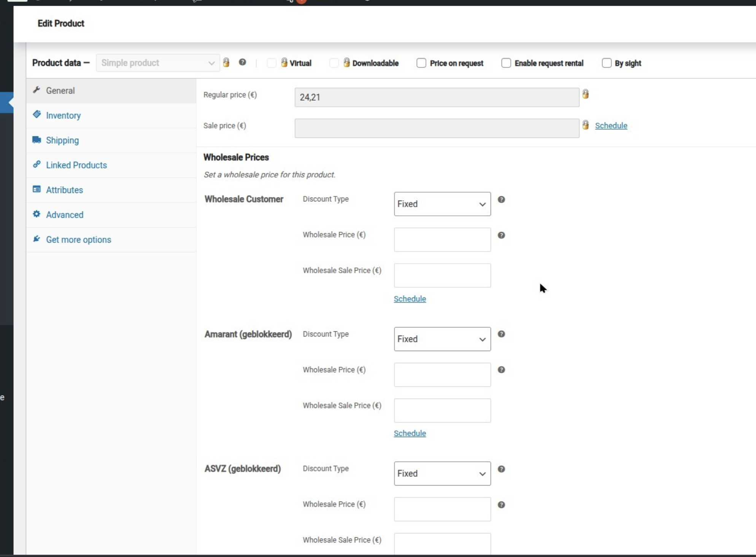Click the help icon beside product type selector
The width and height of the screenshot is (756, 557).
[242, 62]
